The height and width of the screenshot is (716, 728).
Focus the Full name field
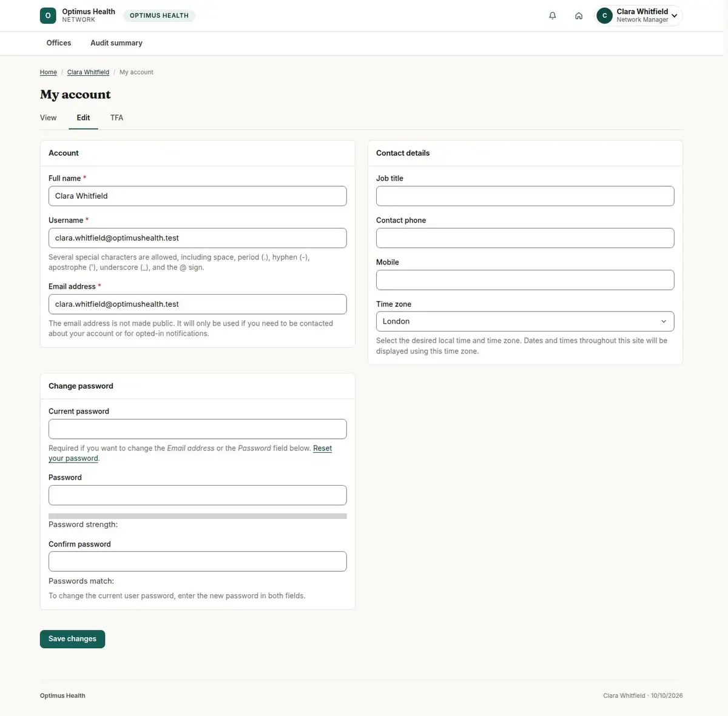coord(197,196)
